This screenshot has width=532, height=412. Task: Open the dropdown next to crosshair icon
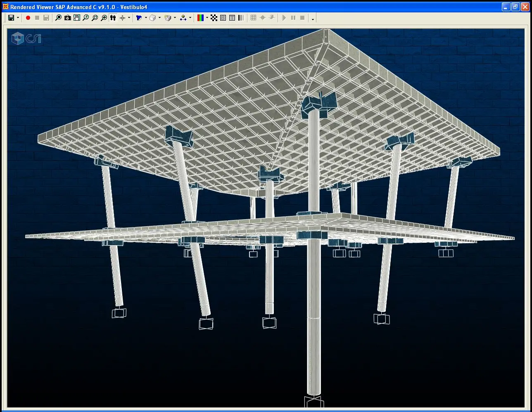(x=129, y=18)
